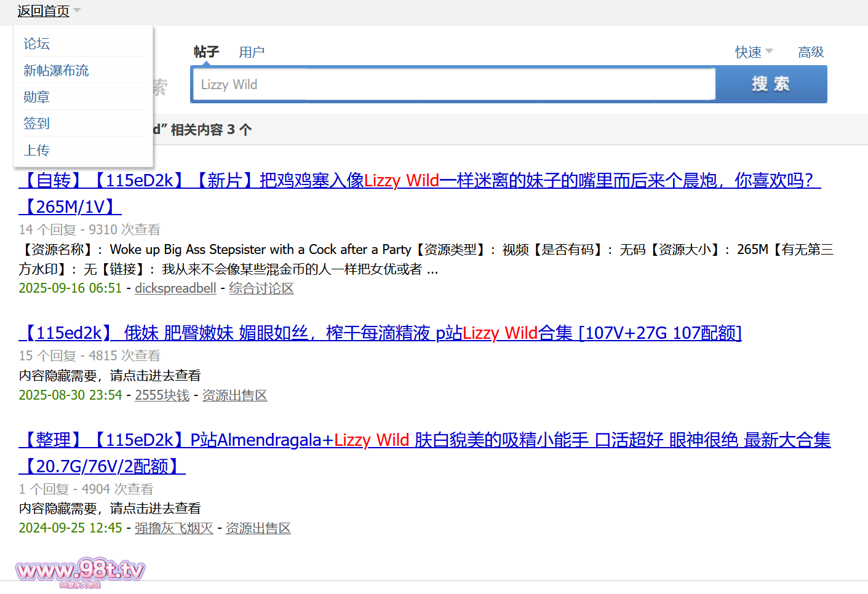This screenshot has height=594, width=868.
Task: Open the 勋章 menu entry
Action: pyautogui.click(x=36, y=97)
